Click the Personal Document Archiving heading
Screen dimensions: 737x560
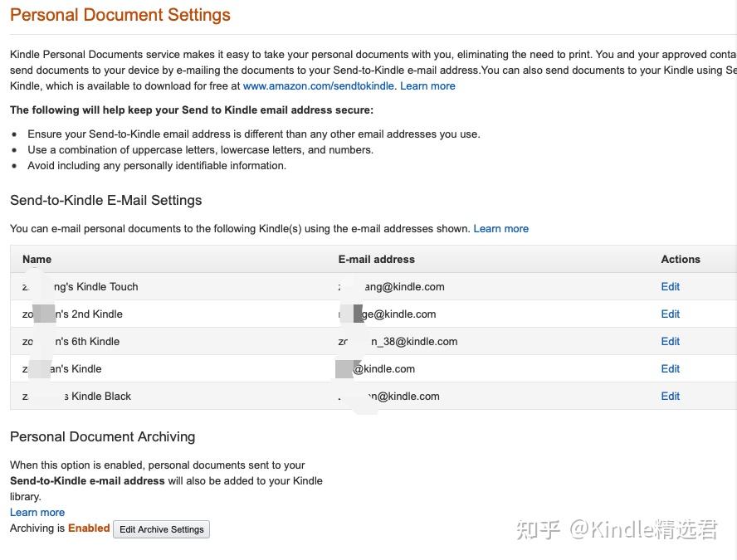coord(102,437)
